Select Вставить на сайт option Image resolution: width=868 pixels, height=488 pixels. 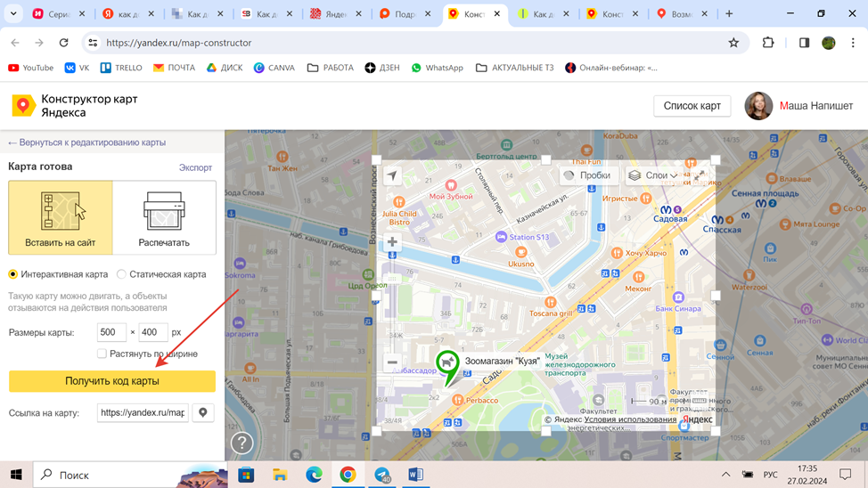click(x=61, y=217)
